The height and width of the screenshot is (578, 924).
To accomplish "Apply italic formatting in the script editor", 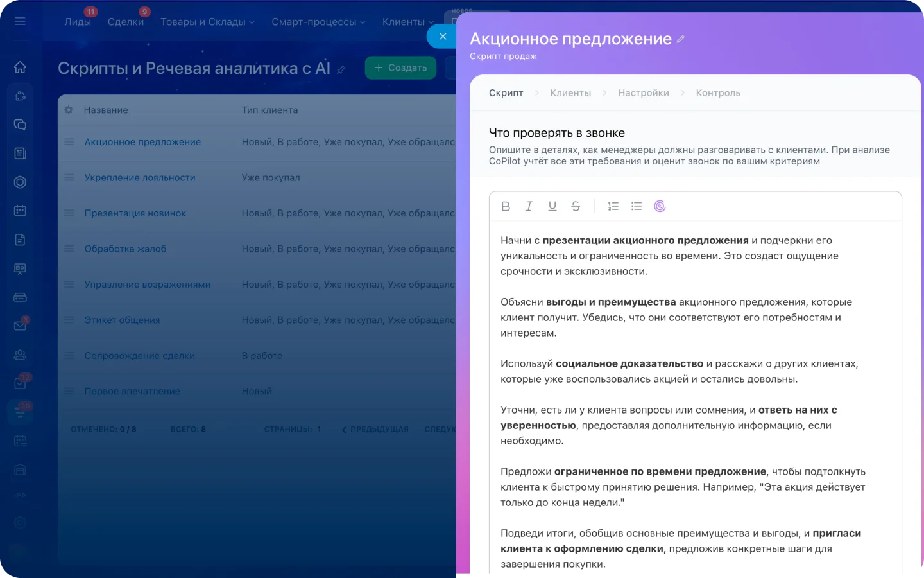I will (529, 206).
